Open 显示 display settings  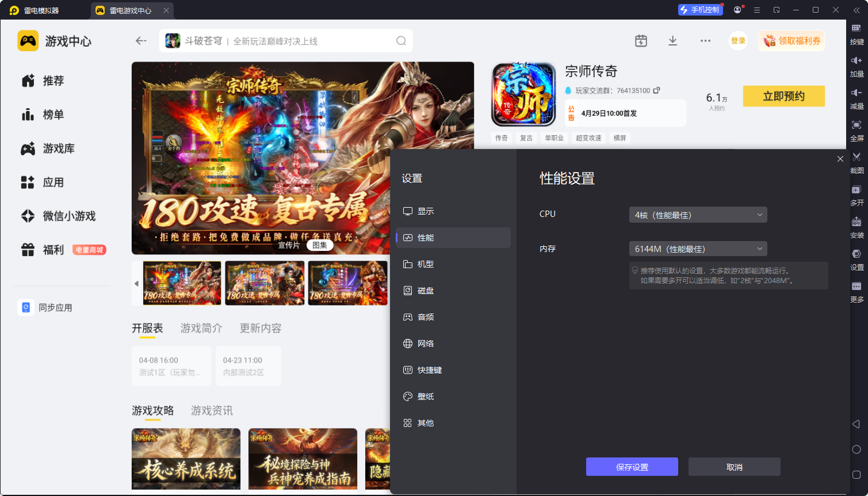pos(453,211)
